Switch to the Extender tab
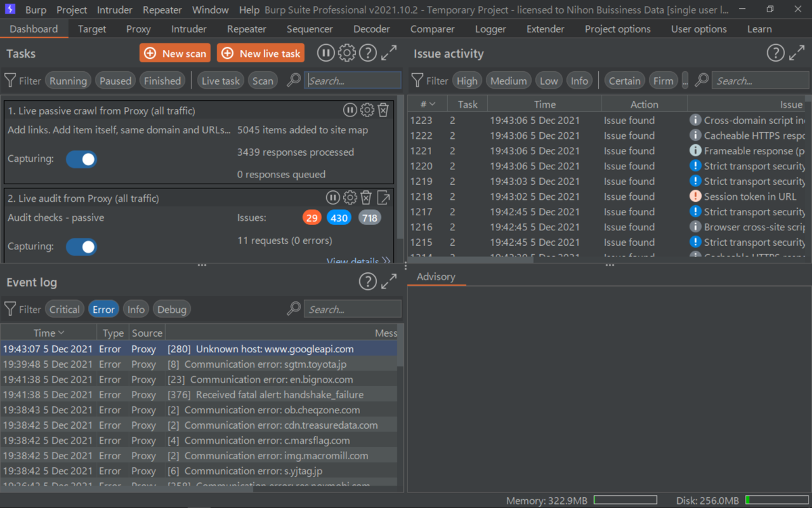812x508 pixels. 545,29
